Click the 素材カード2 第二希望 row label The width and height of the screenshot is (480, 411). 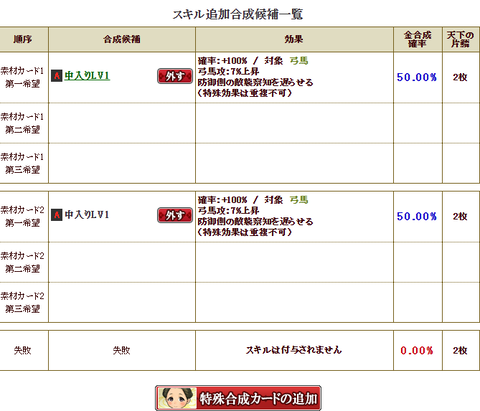(x=22, y=262)
